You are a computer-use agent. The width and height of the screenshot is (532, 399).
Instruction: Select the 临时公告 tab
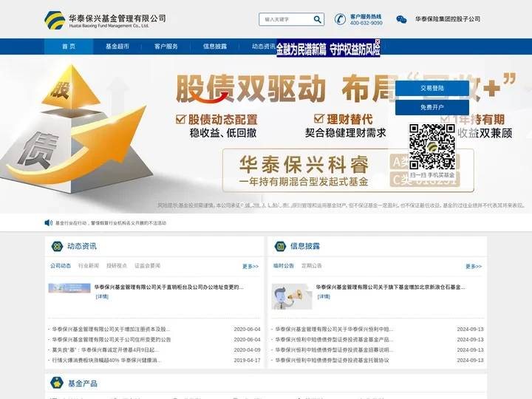pyautogui.click(x=284, y=266)
